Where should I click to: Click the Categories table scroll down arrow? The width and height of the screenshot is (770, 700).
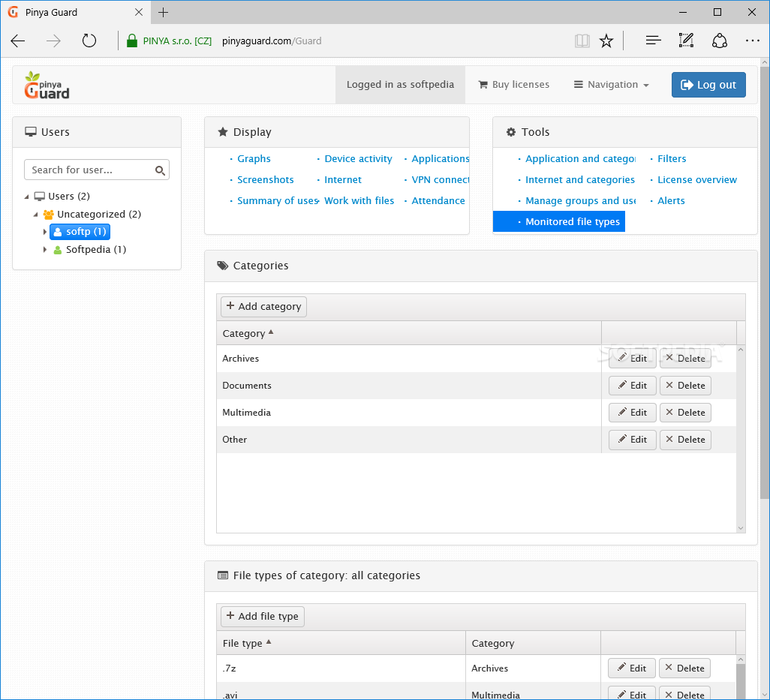coord(741,528)
